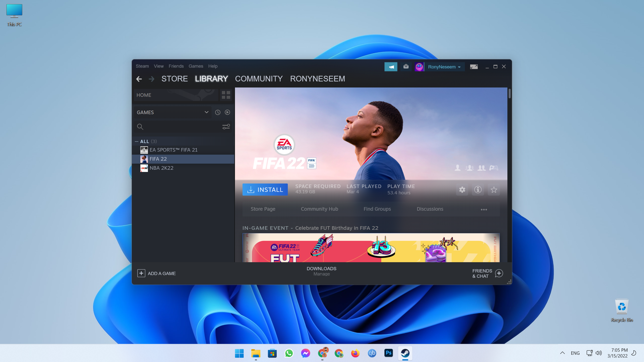Go back with the back arrow

point(139,79)
